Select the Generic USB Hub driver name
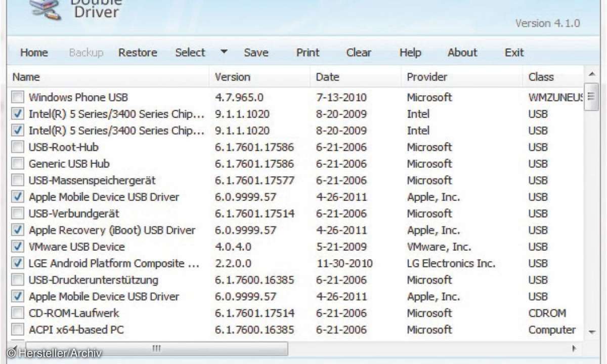This screenshot has width=607, height=364. 69,164
